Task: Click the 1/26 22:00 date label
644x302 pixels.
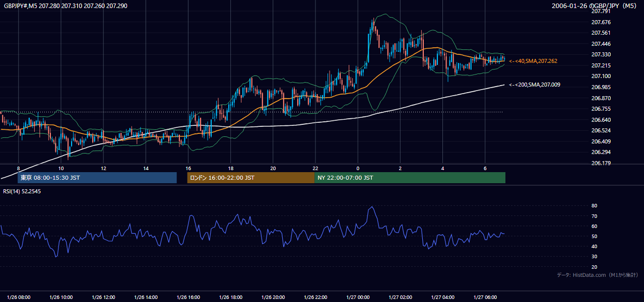Action: point(315,297)
